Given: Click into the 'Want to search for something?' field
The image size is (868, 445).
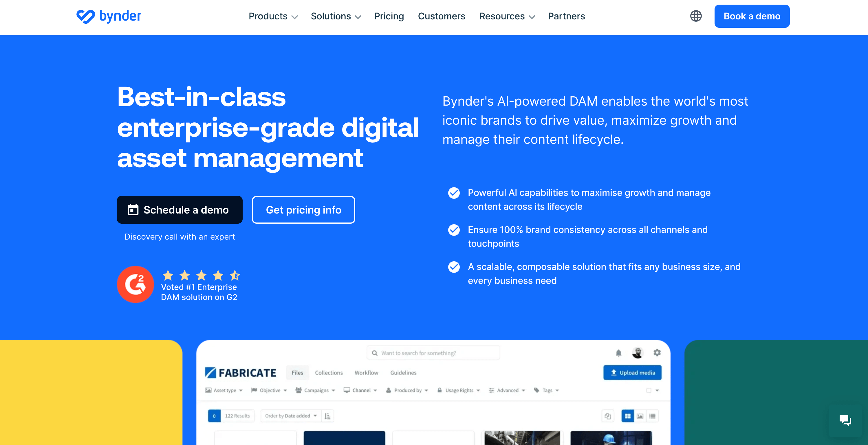Looking at the screenshot, I should (433, 353).
